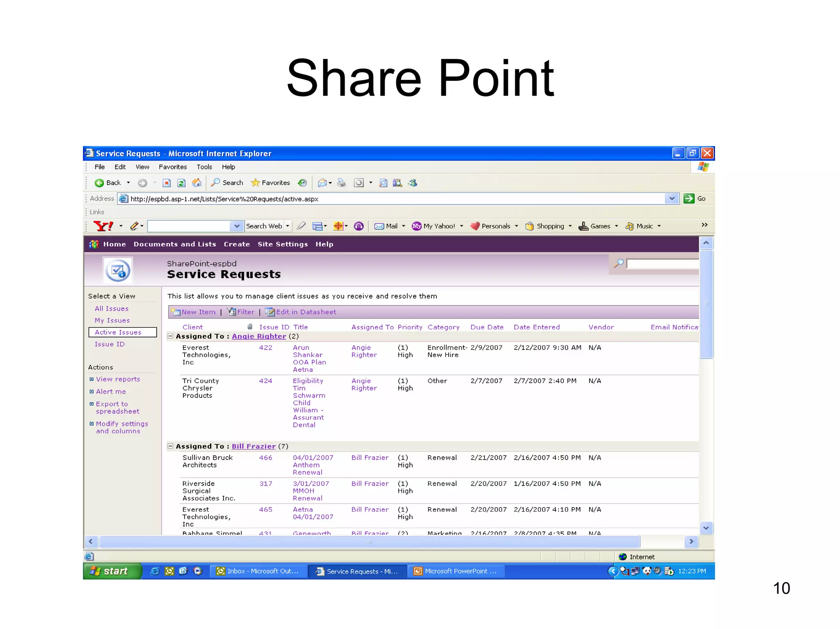Open the View menu
Viewport: 840px width, 629px height.
(142, 167)
